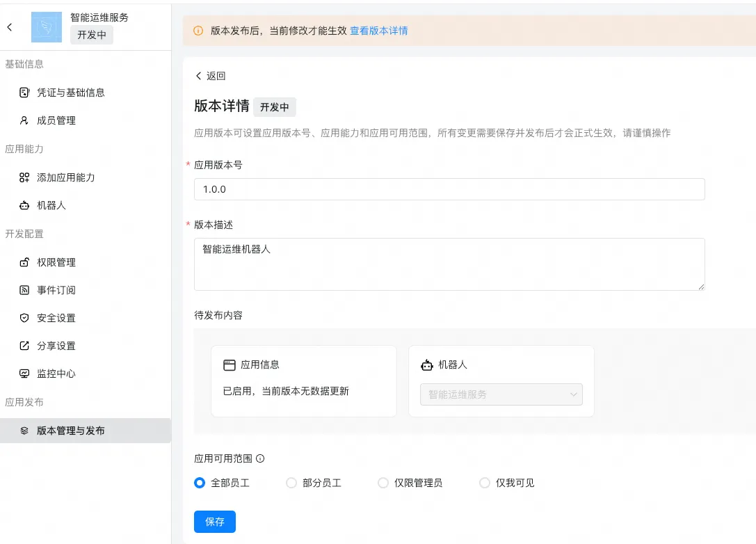Click the 凭证与基础信息 icon in sidebar

[x=24, y=93]
